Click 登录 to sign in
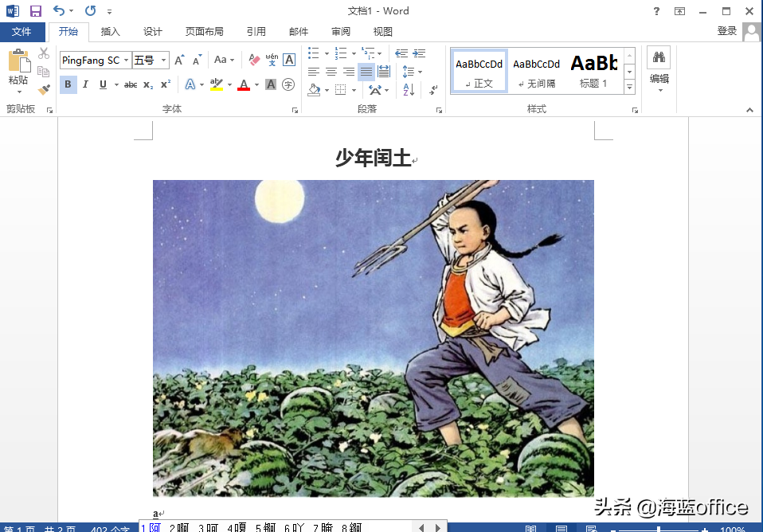Viewport: 763px width, 532px height. [x=726, y=31]
